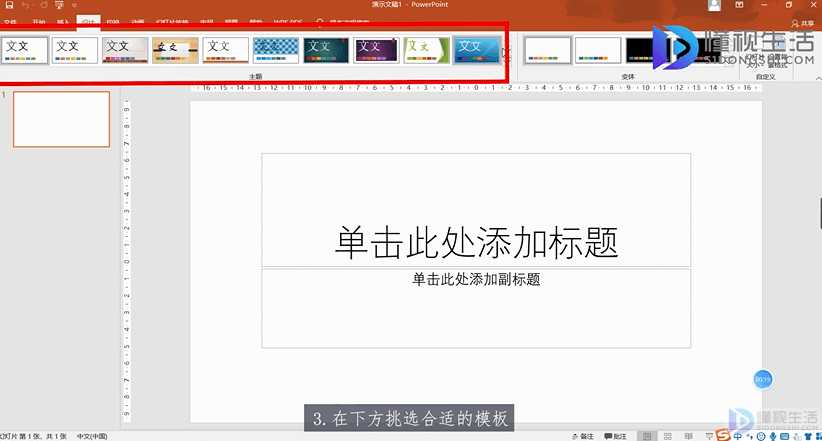Click the Save icon in quick access toolbar
The width and height of the screenshot is (822, 441).
9,5
